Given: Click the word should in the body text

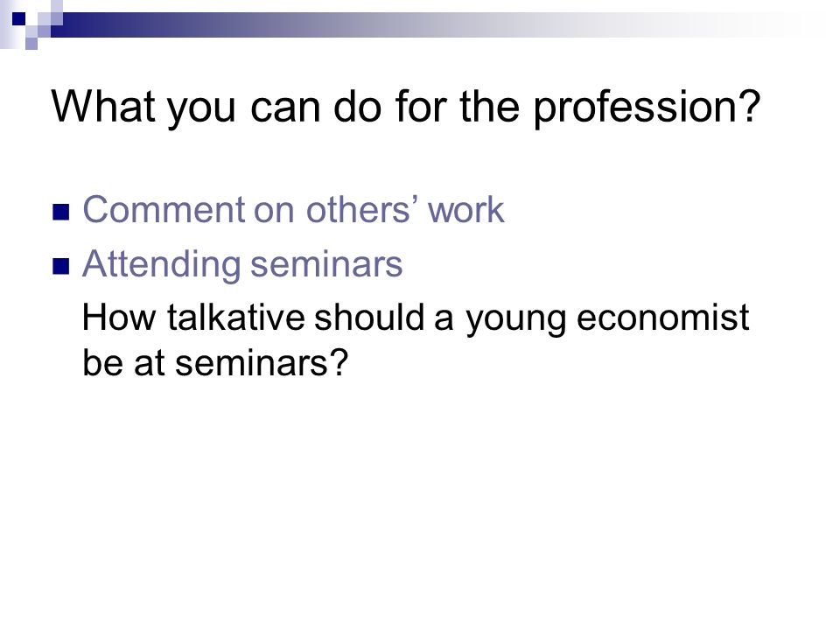Looking at the screenshot, I should click(x=369, y=317).
